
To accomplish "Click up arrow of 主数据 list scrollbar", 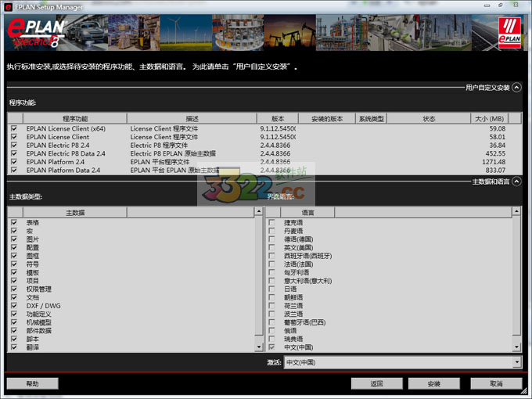I will [259, 212].
